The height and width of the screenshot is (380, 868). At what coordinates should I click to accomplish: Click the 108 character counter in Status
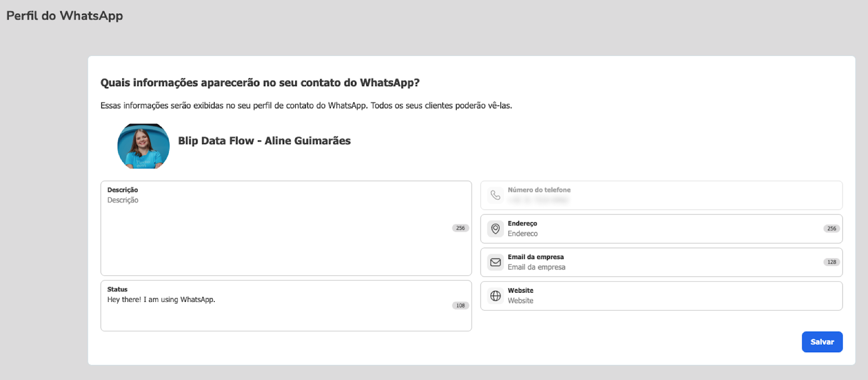click(461, 306)
